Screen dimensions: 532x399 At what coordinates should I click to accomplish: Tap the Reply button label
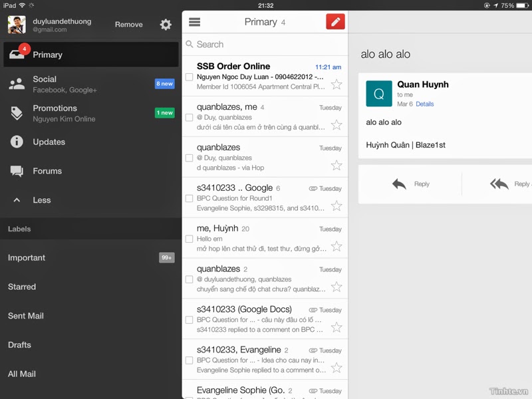coord(422,184)
